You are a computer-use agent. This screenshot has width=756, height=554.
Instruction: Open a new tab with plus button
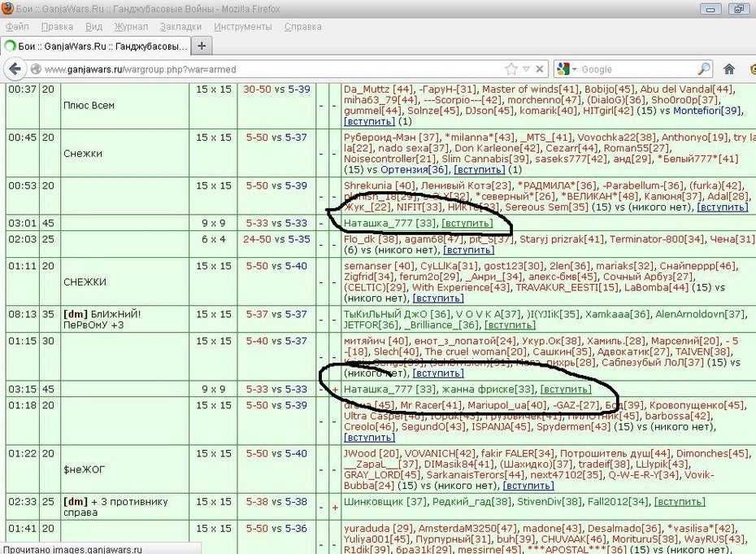202,46
